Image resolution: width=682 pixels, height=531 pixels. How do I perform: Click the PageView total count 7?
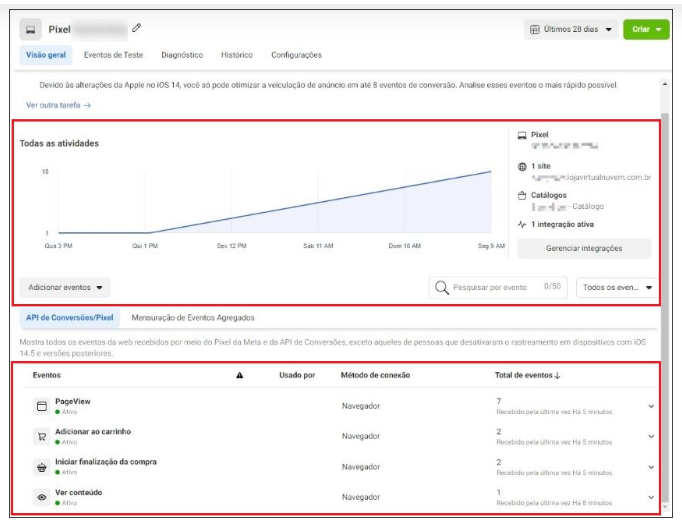click(x=498, y=401)
